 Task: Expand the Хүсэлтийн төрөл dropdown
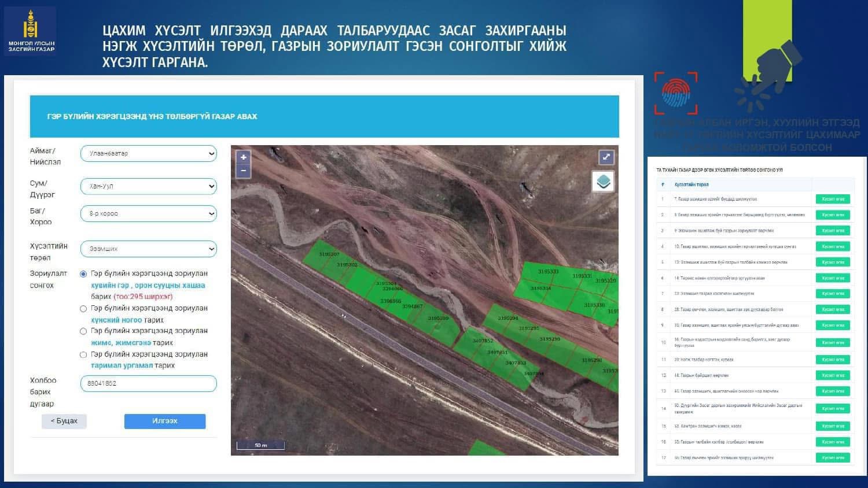tap(148, 249)
